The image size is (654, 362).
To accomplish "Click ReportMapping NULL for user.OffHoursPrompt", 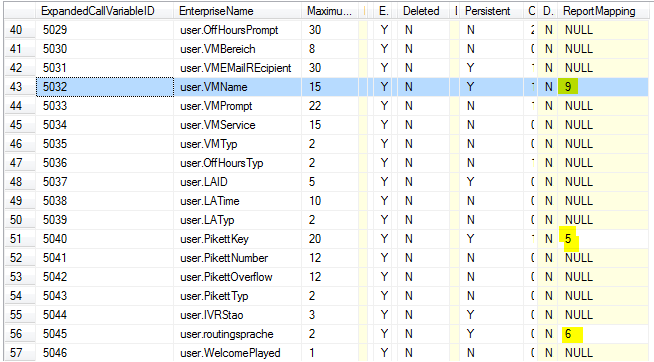I will coord(603,30).
